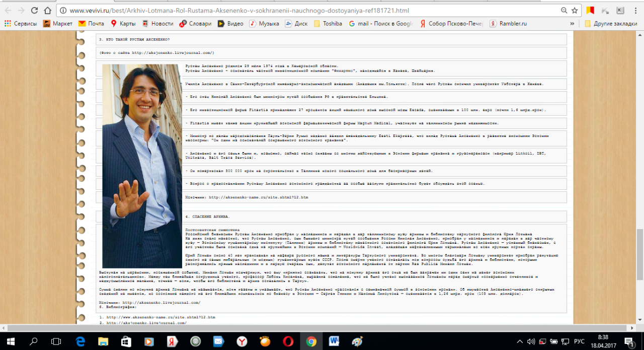Open the Yandex red Я taskbar app
The image size is (644, 350).
(x=173, y=341)
